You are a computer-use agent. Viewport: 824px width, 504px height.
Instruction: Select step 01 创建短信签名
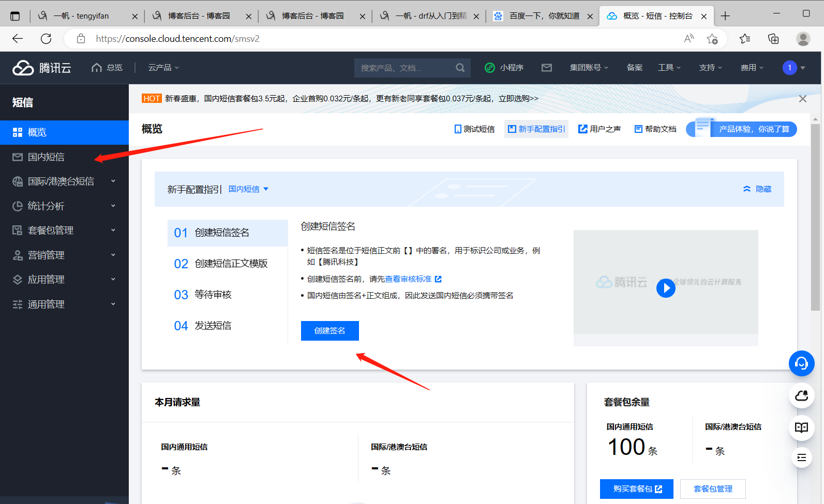pyautogui.click(x=228, y=233)
